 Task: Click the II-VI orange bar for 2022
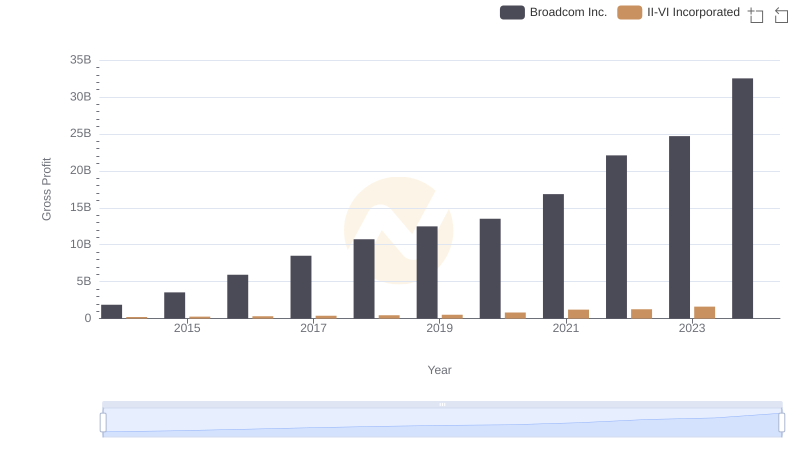(x=641, y=314)
